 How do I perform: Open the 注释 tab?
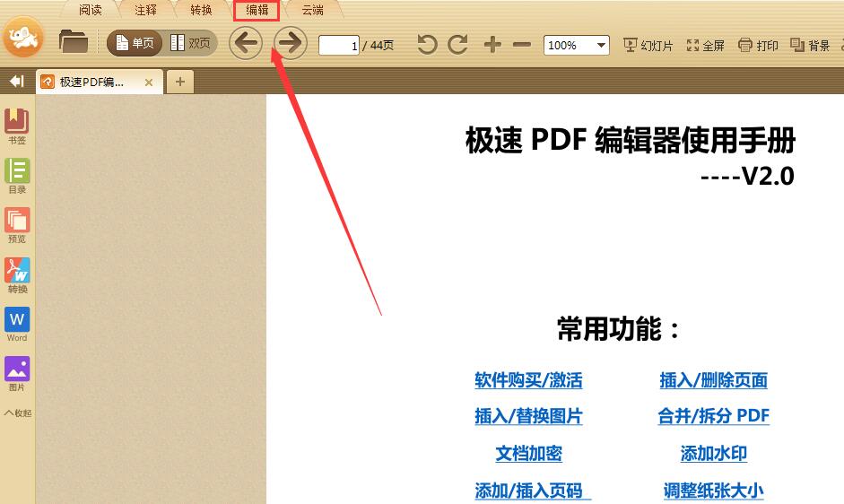[x=145, y=10]
